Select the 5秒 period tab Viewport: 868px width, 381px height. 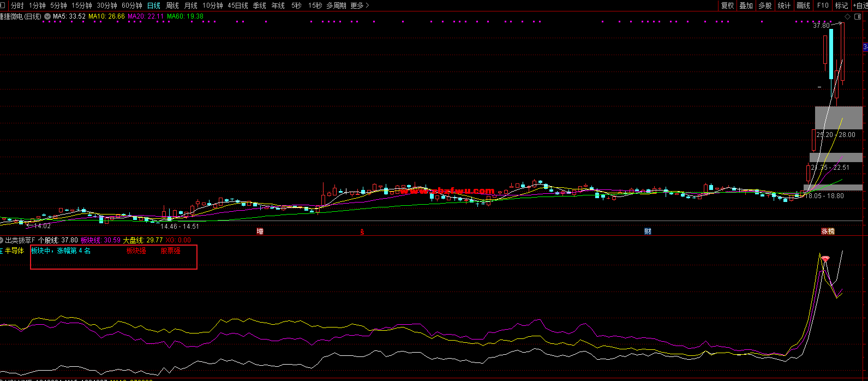coord(296,5)
